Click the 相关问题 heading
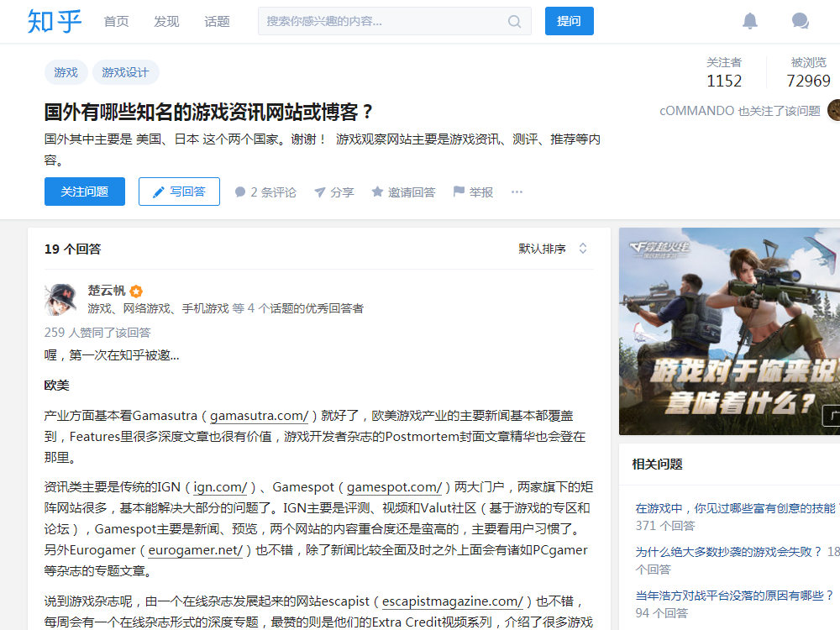 [658, 464]
